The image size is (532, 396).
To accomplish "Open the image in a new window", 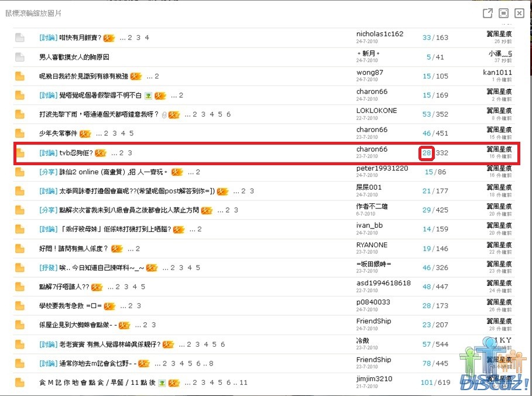I will [488, 13].
